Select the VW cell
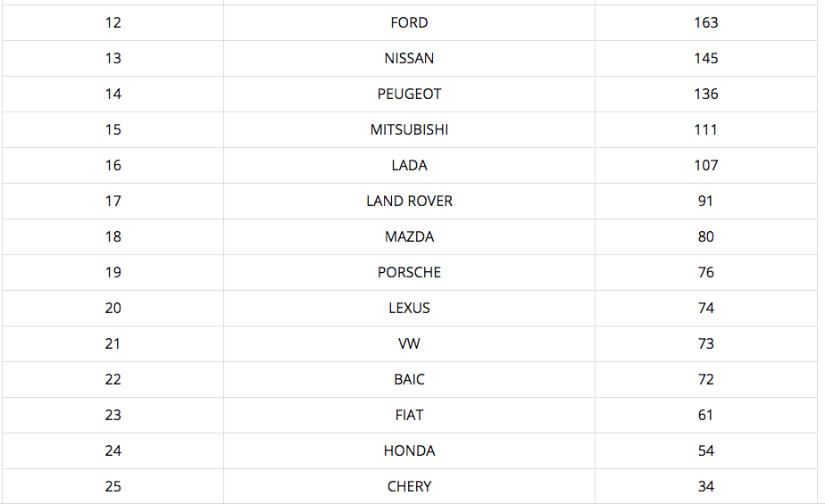The width and height of the screenshot is (825, 504). [x=409, y=344]
